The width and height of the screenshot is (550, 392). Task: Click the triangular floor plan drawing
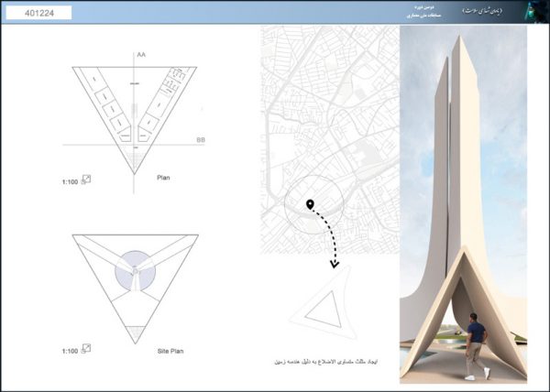point(134,110)
